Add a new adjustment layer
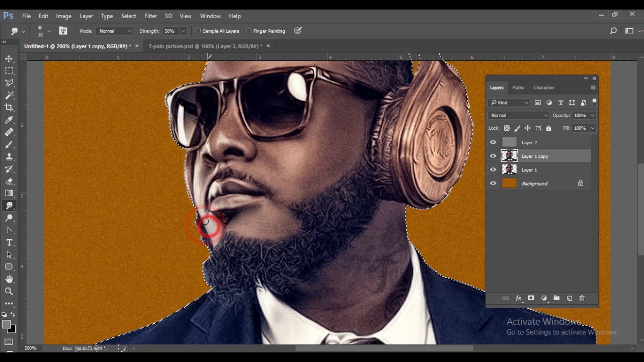Screen dimensions: 644x362 [544, 298]
